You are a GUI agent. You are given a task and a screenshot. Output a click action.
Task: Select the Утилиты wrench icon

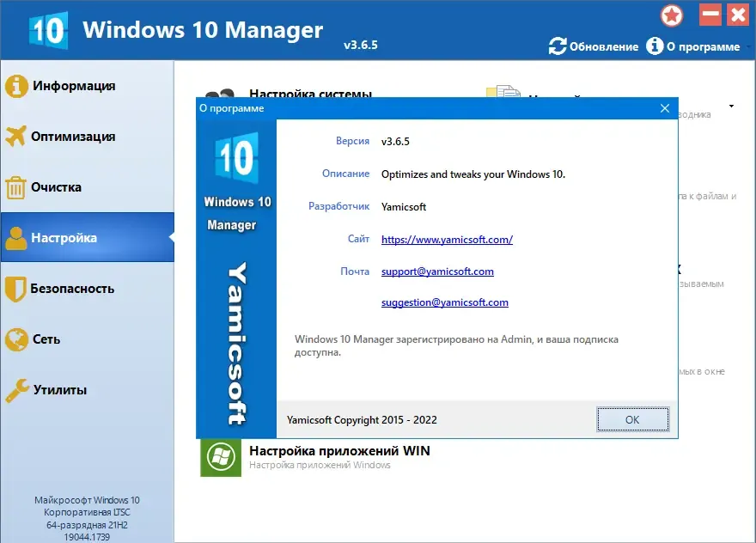click(x=17, y=390)
